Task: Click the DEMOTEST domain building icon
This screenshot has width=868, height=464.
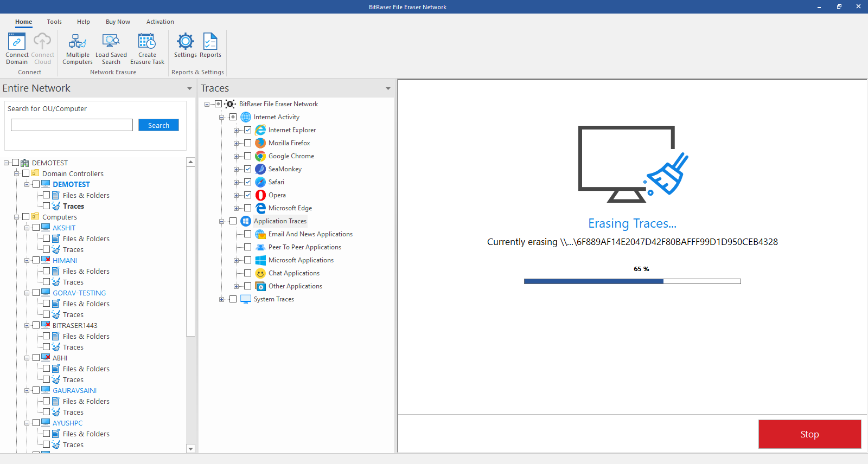Action: (25, 163)
